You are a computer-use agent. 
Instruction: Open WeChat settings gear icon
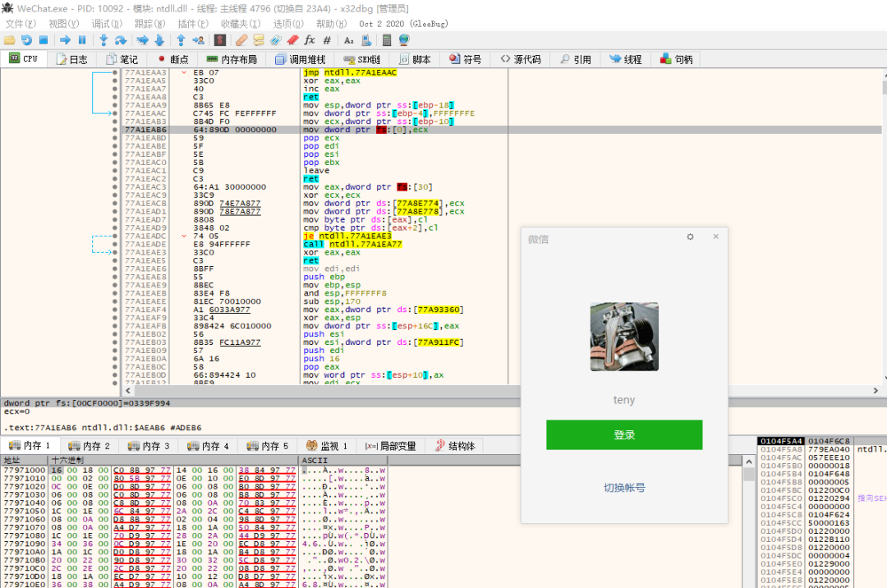pyautogui.click(x=690, y=237)
